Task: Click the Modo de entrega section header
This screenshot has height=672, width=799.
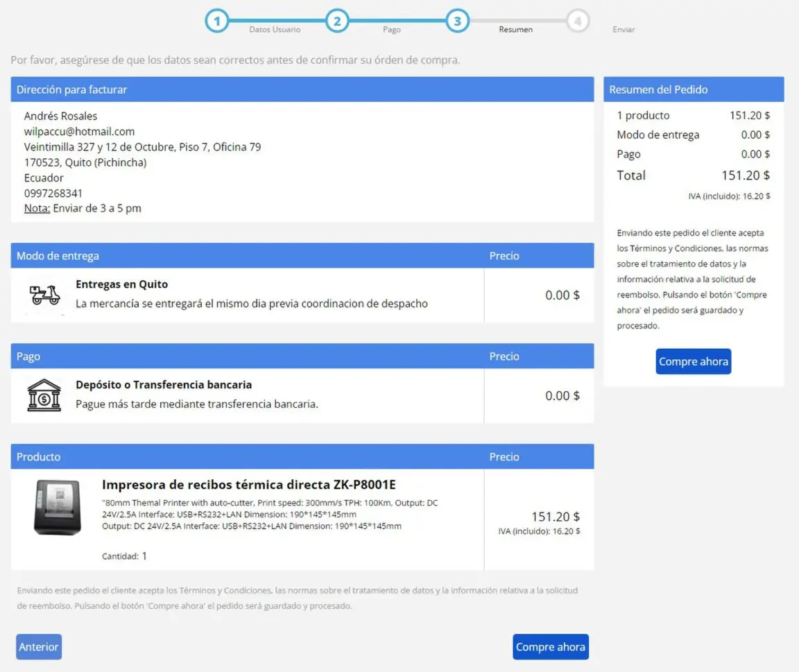Action: tap(58, 256)
